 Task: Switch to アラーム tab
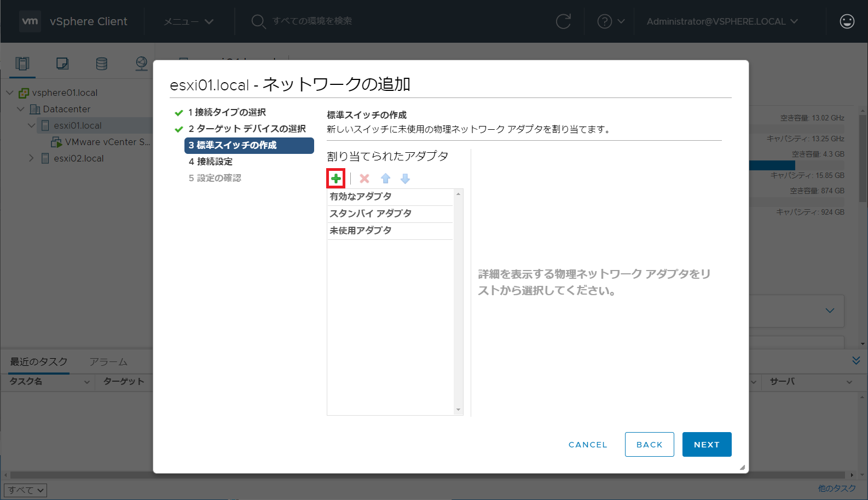108,361
